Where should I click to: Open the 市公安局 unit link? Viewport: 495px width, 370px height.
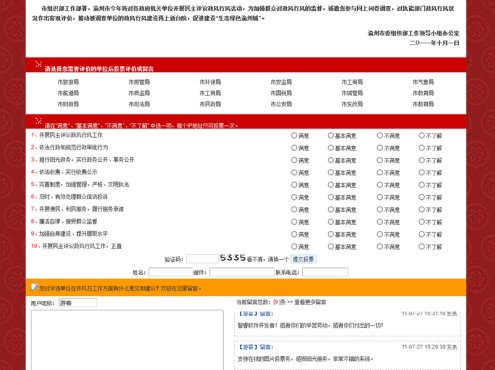coord(281,104)
